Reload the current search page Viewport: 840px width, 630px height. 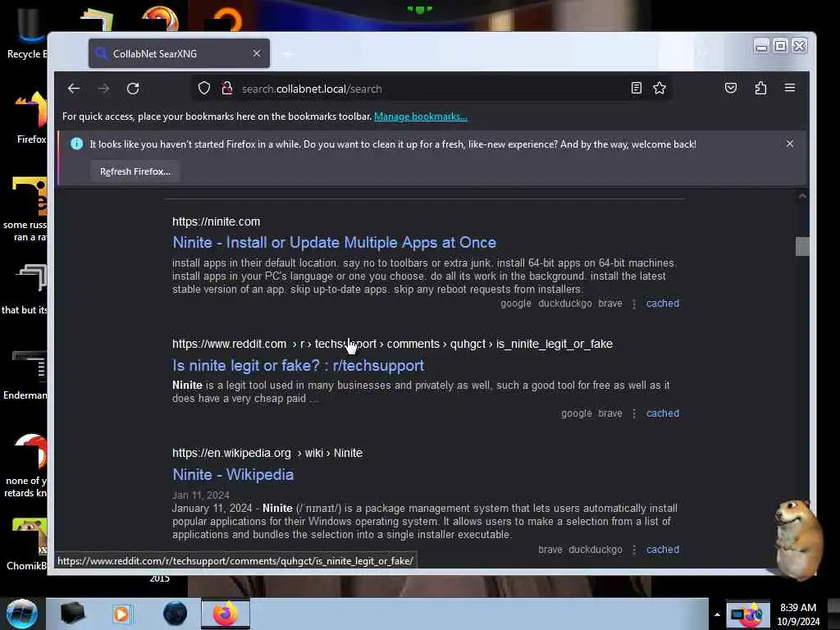tap(133, 89)
